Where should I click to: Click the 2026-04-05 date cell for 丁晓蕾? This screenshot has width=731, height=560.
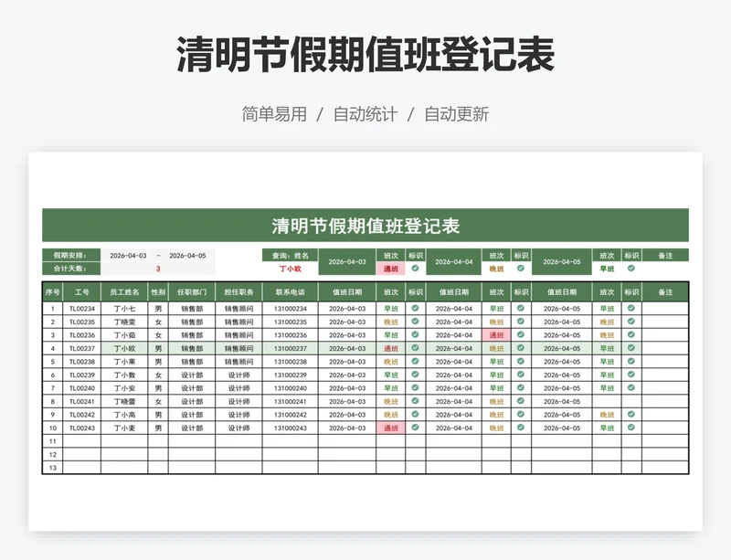point(562,401)
